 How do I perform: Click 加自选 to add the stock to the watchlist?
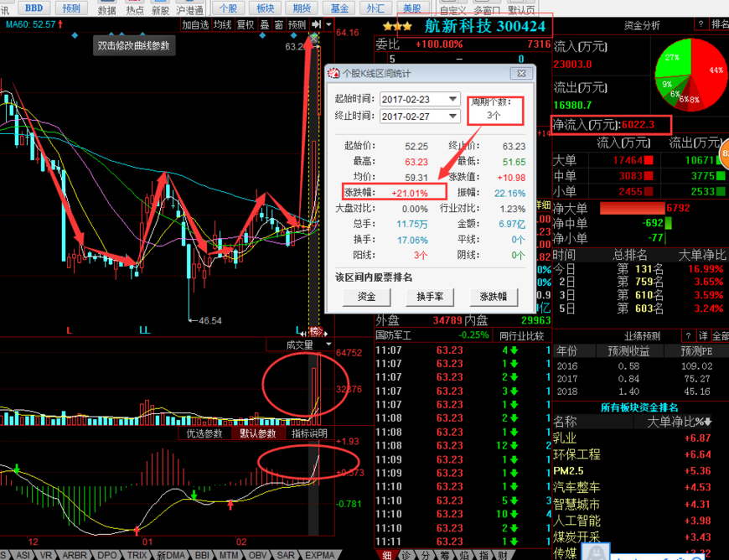tap(195, 24)
